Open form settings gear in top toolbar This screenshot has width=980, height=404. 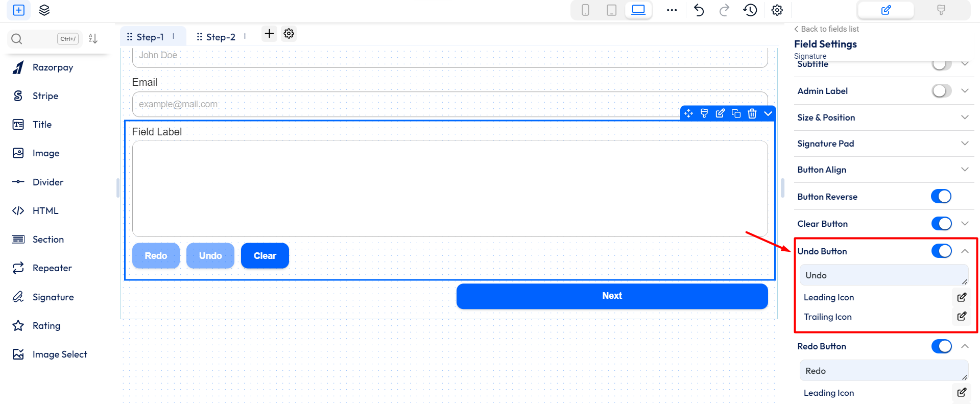click(x=777, y=10)
